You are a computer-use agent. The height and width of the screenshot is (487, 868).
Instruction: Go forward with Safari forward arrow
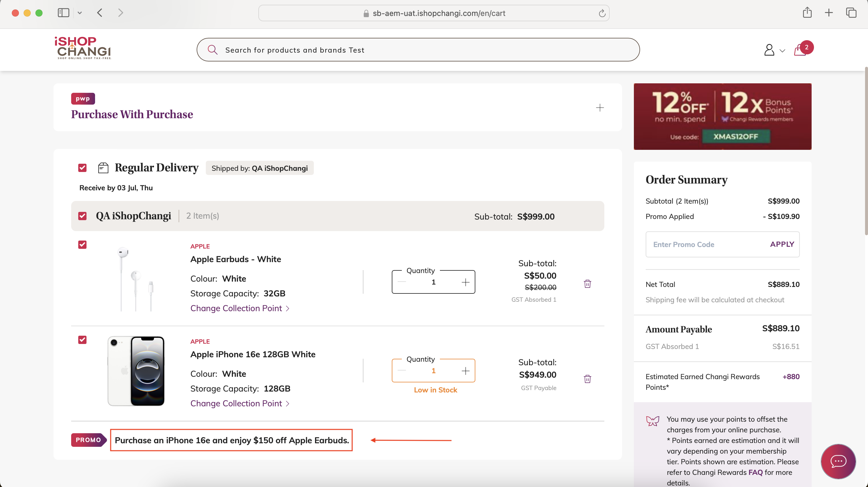coord(121,13)
